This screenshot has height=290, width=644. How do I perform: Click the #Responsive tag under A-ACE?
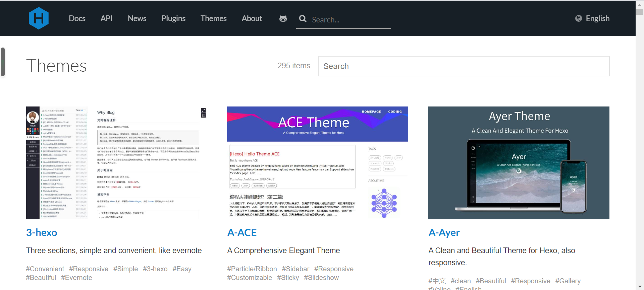pyautogui.click(x=334, y=269)
